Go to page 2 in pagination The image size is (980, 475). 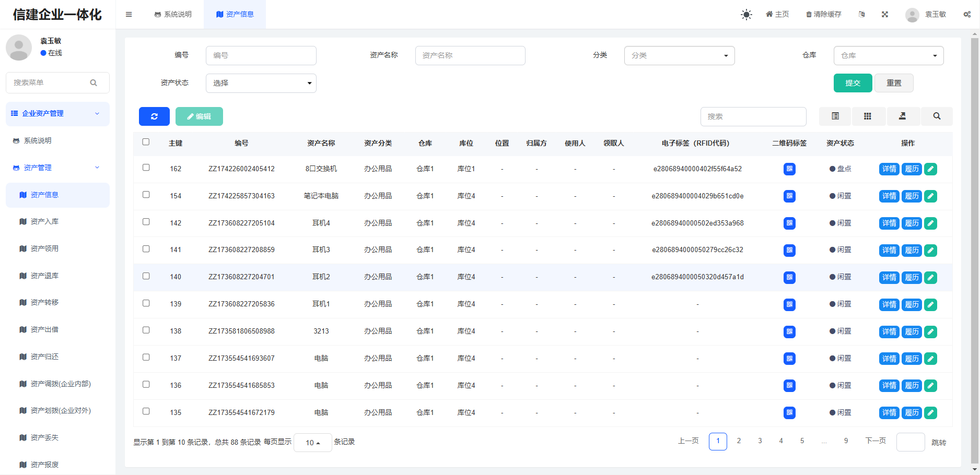click(739, 441)
